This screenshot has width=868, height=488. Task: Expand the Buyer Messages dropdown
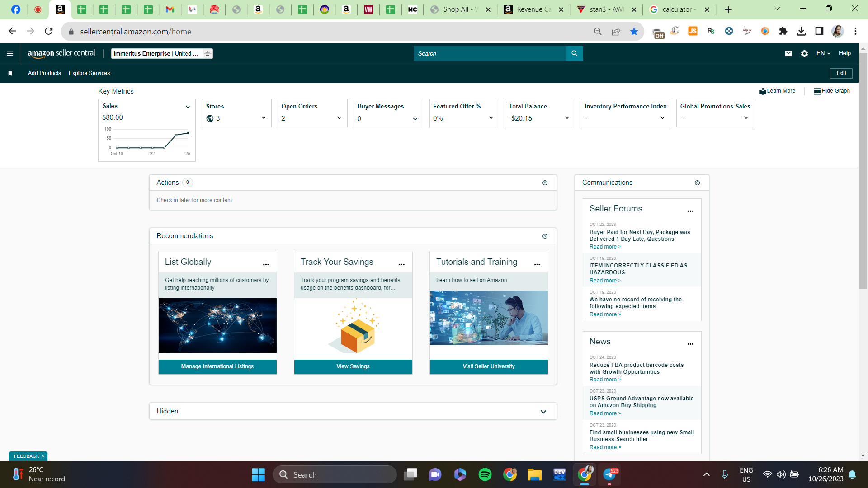[x=415, y=119]
